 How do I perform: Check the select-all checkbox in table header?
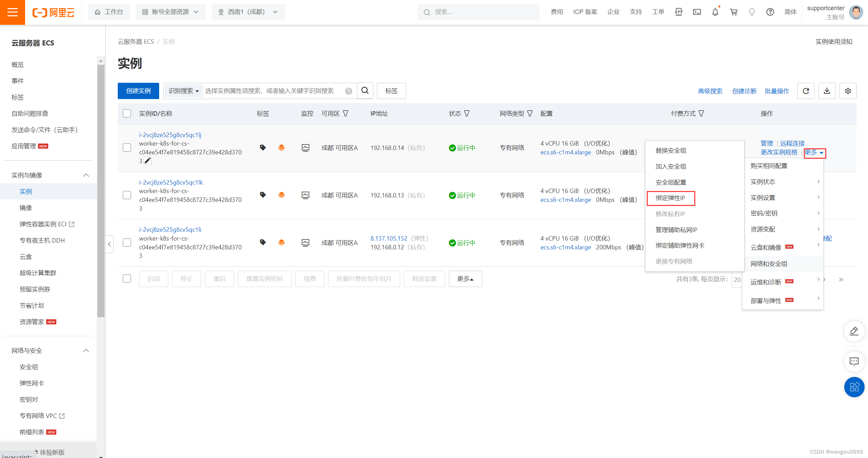pyautogui.click(x=127, y=113)
